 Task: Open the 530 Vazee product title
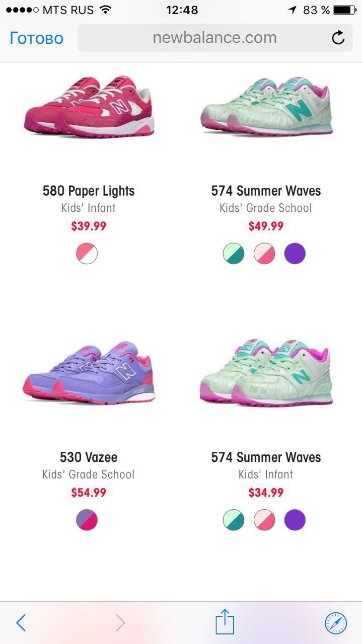89,457
